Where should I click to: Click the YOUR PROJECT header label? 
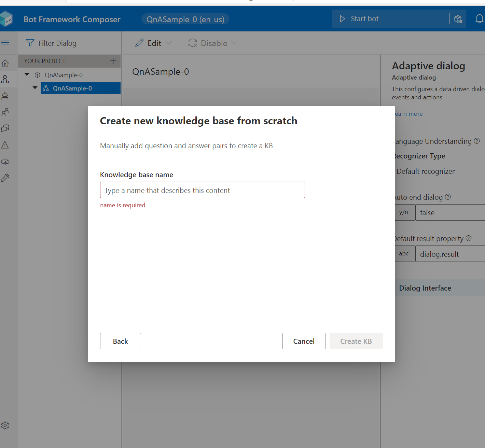click(45, 61)
